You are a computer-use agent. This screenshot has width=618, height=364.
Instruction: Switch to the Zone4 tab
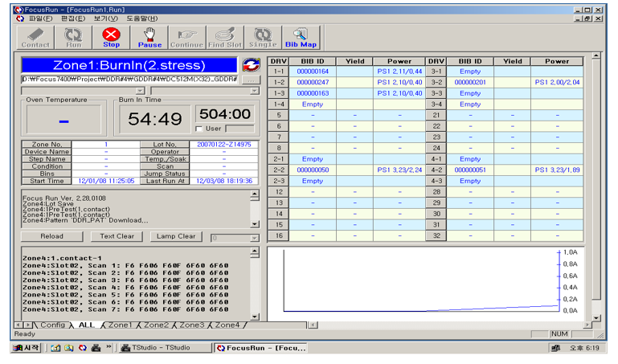[x=227, y=325]
